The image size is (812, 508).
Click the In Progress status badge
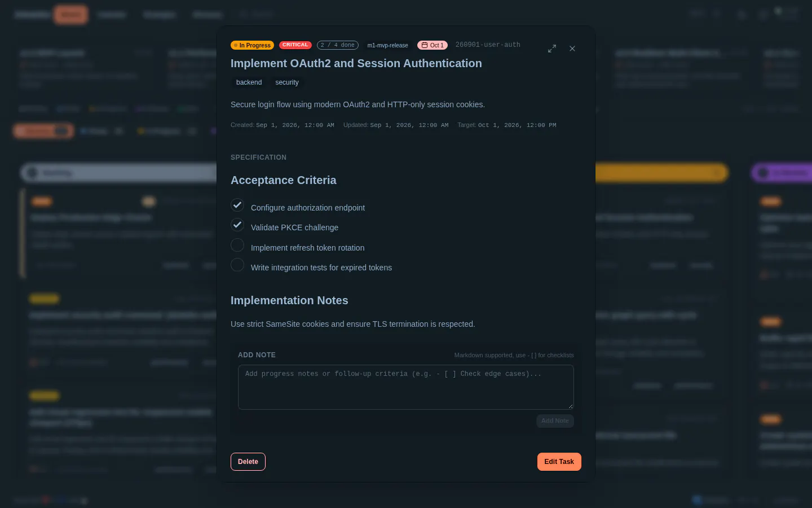(x=253, y=45)
